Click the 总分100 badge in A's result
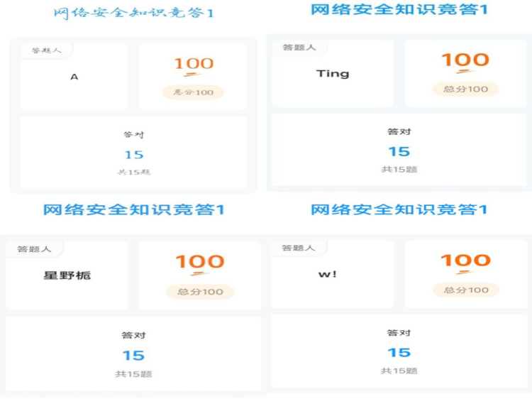 coord(193,92)
